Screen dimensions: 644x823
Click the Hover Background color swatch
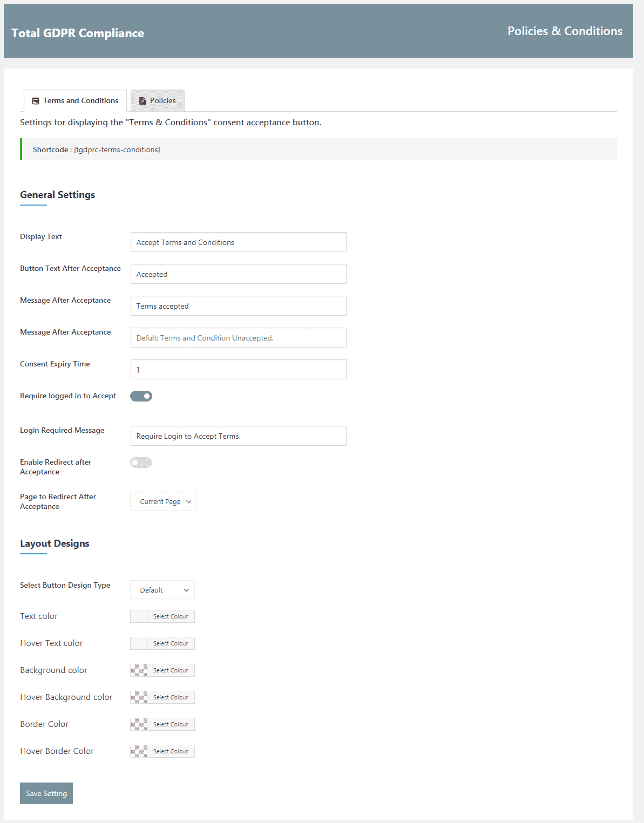click(139, 697)
